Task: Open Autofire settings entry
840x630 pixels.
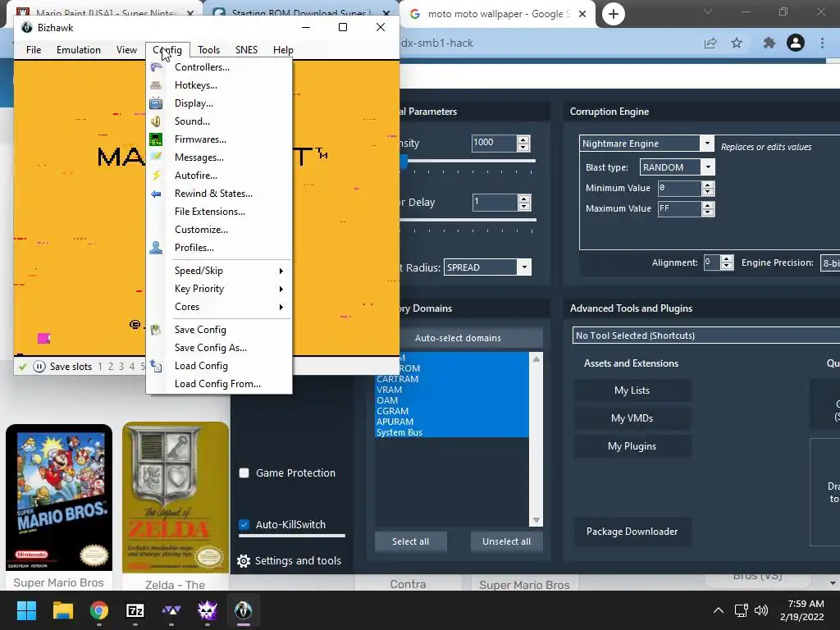Action: click(x=218, y=176)
